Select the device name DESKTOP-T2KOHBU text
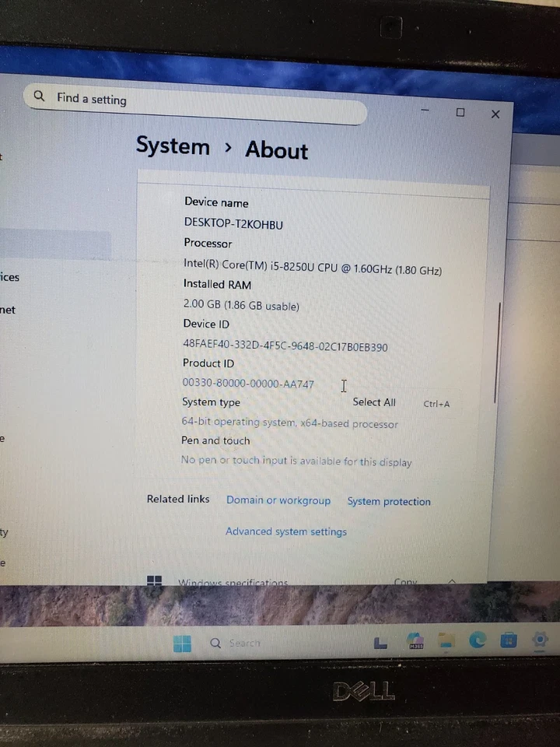The height and width of the screenshot is (747, 560). (x=233, y=223)
